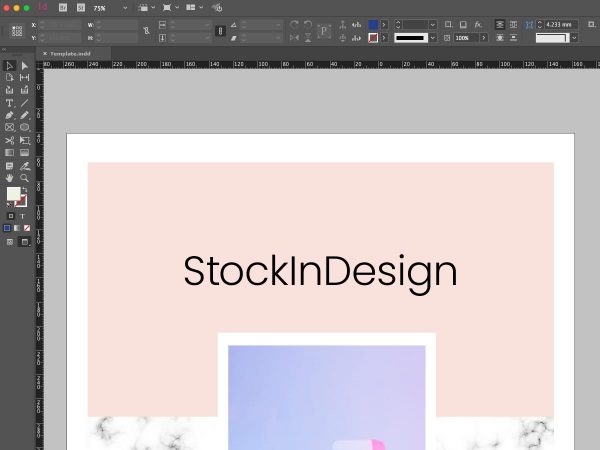Screen dimensions: 600x450
Task: Select the Line tool
Action: tap(24, 103)
